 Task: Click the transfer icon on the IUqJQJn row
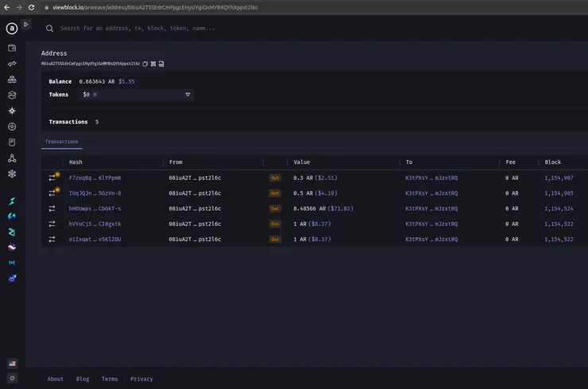pyautogui.click(x=52, y=193)
